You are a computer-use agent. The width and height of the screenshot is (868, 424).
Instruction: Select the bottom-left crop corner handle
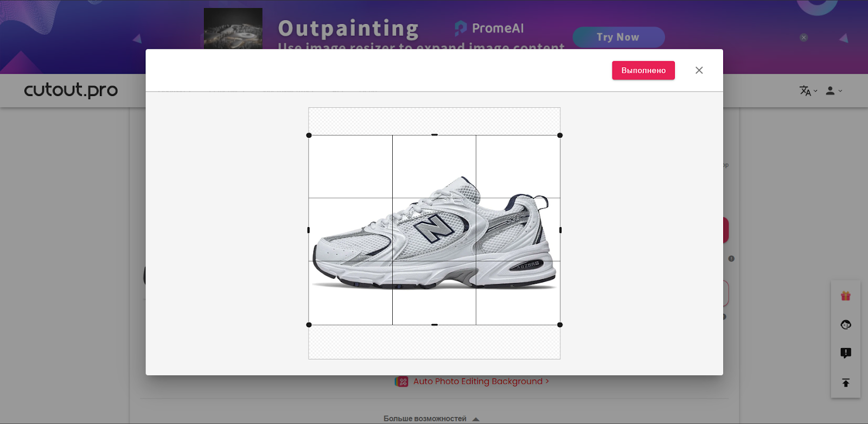click(x=309, y=325)
